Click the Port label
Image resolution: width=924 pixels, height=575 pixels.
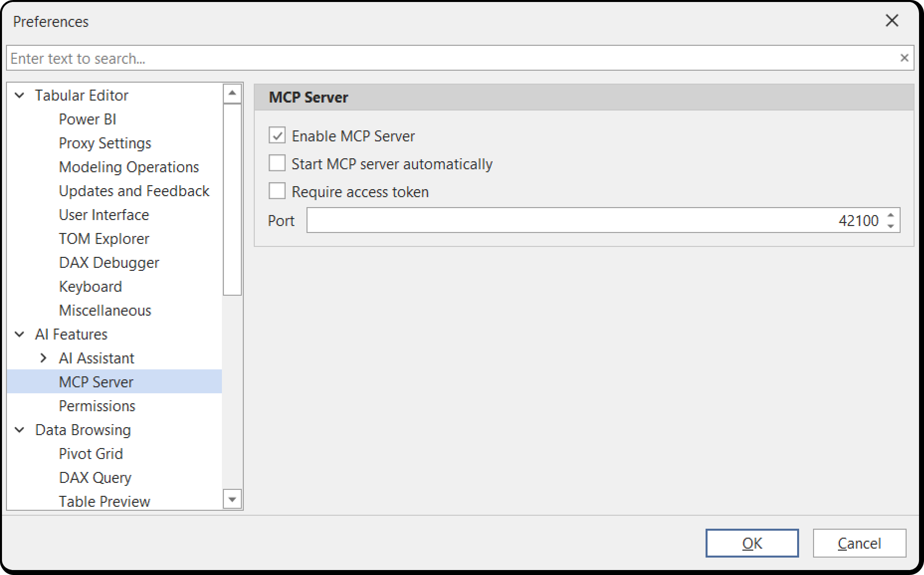[x=281, y=221]
